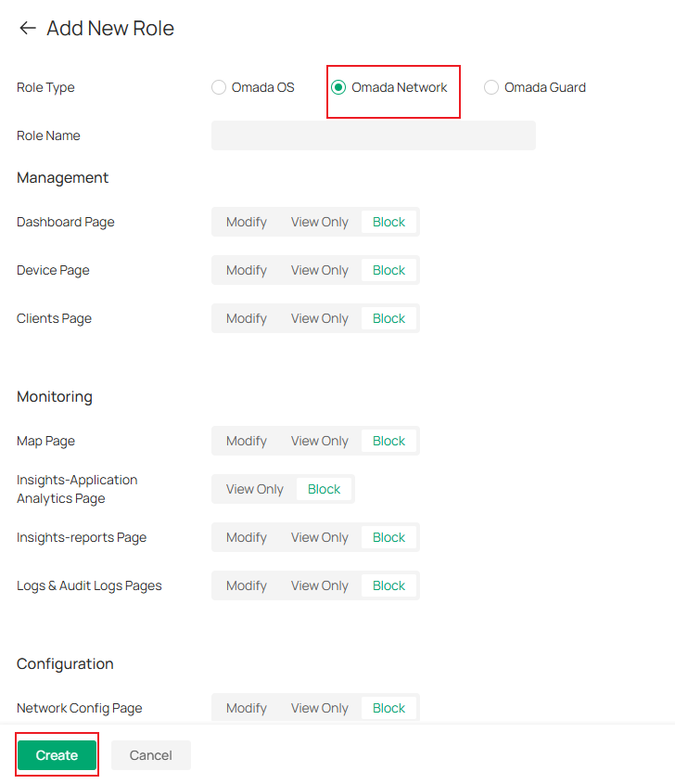Set Clients Page permission to Block
675x784 pixels.
[388, 318]
